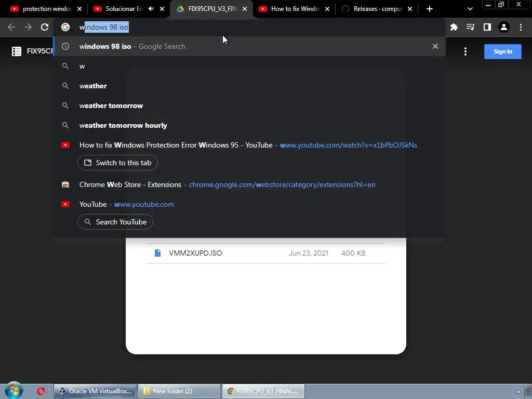
Task: Open Chrome Web Store - Extensions suggestion
Action: 249,184
